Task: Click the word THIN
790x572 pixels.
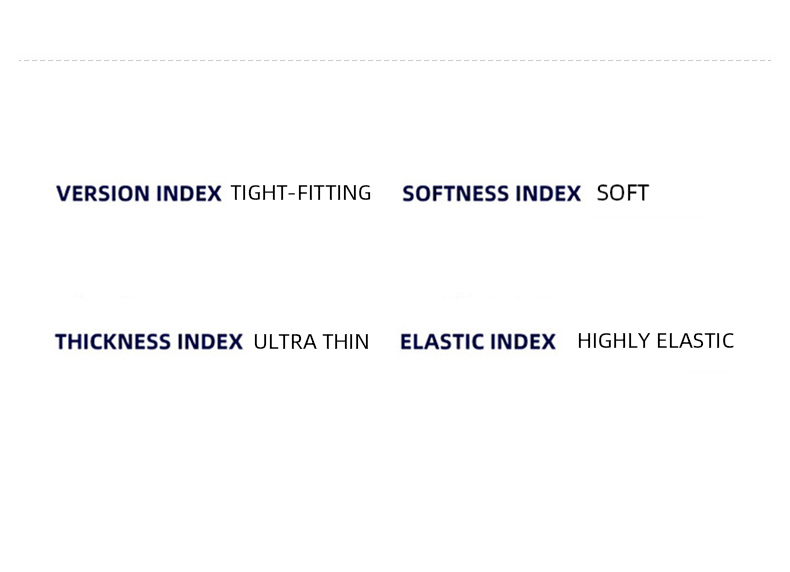Action: click(x=346, y=342)
